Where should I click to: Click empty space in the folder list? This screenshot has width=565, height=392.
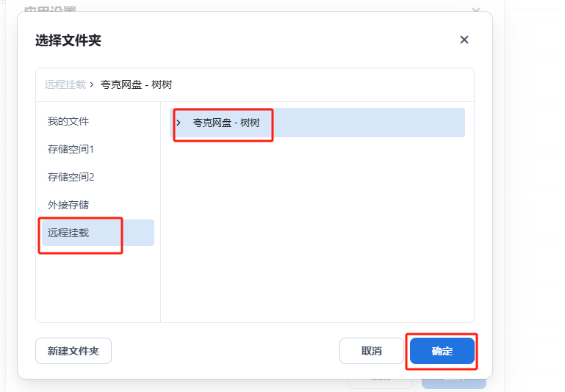click(316, 235)
